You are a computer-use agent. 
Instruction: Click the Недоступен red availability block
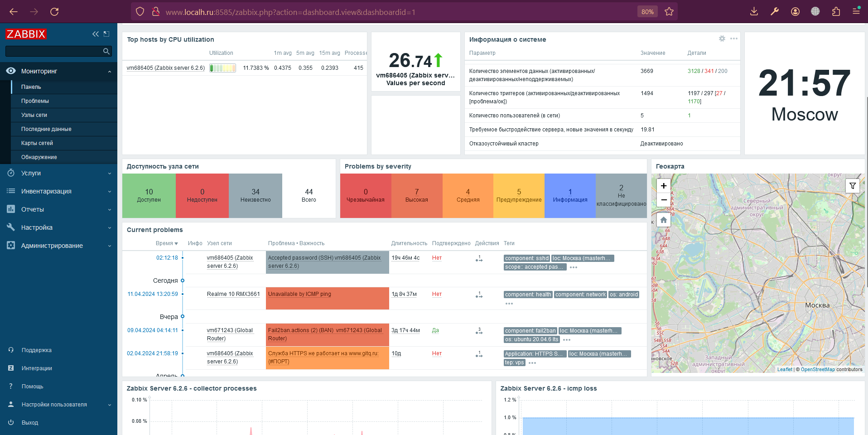click(x=202, y=196)
